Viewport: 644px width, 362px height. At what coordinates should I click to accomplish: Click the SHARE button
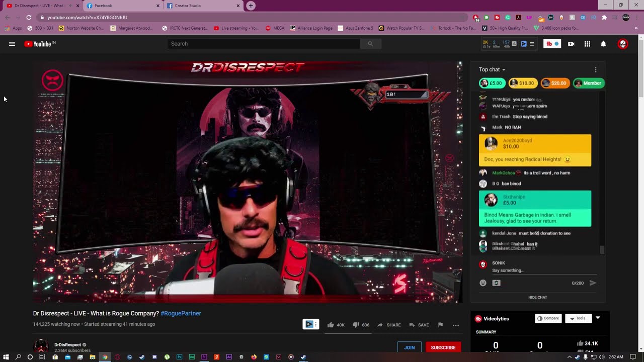tap(389, 325)
